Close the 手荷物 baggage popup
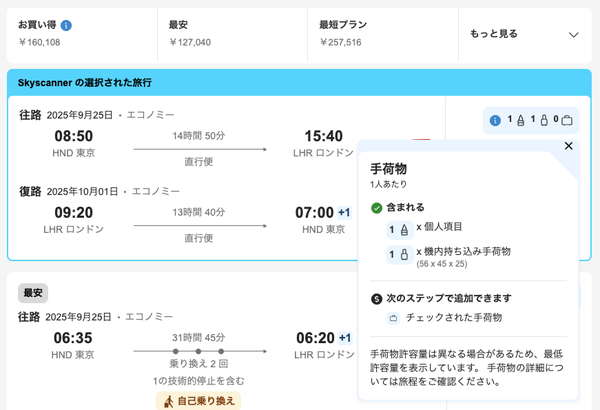This screenshot has height=410, width=600. click(x=568, y=146)
